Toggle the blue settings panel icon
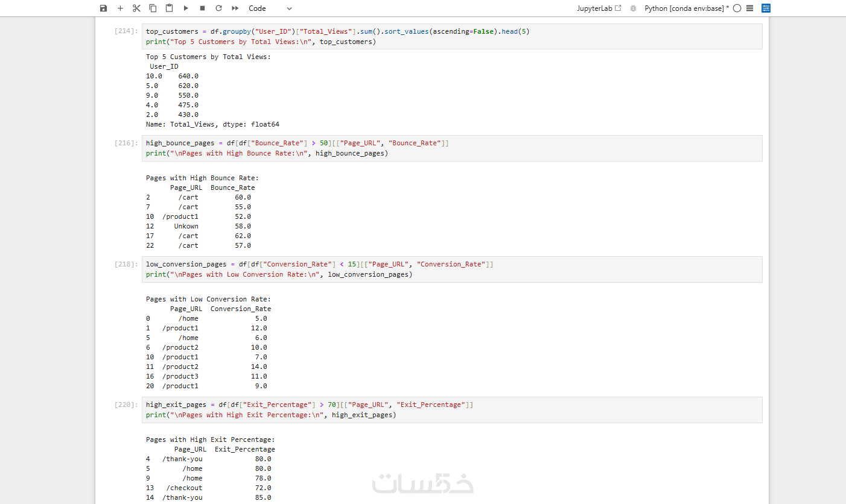846x504 pixels. click(x=766, y=8)
